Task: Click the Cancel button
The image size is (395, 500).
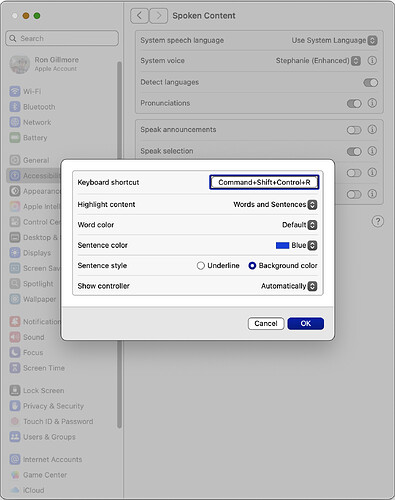Action: click(x=266, y=324)
